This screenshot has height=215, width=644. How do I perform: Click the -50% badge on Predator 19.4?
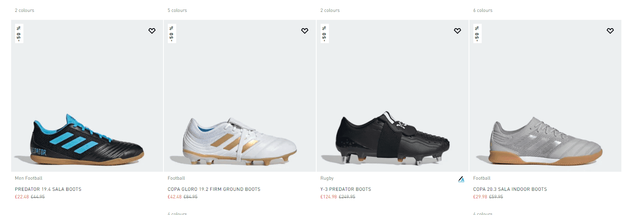tap(19, 34)
